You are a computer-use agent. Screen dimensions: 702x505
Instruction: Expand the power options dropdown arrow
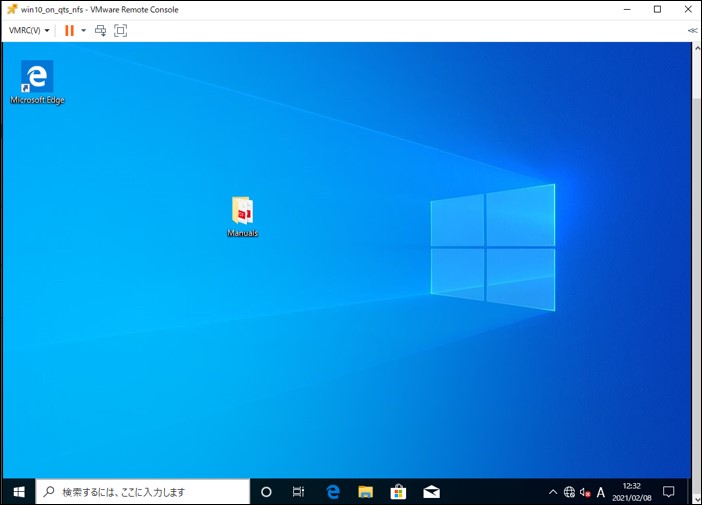(x=84, y=30)
